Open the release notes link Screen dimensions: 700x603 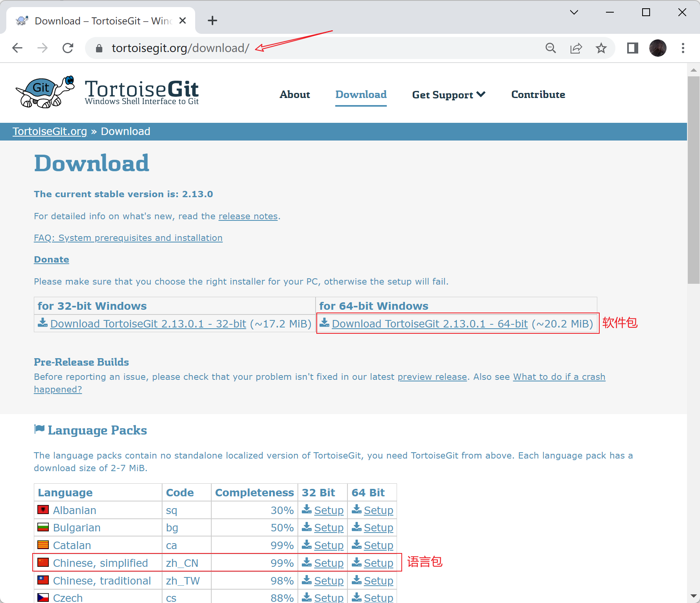(248, 216)
